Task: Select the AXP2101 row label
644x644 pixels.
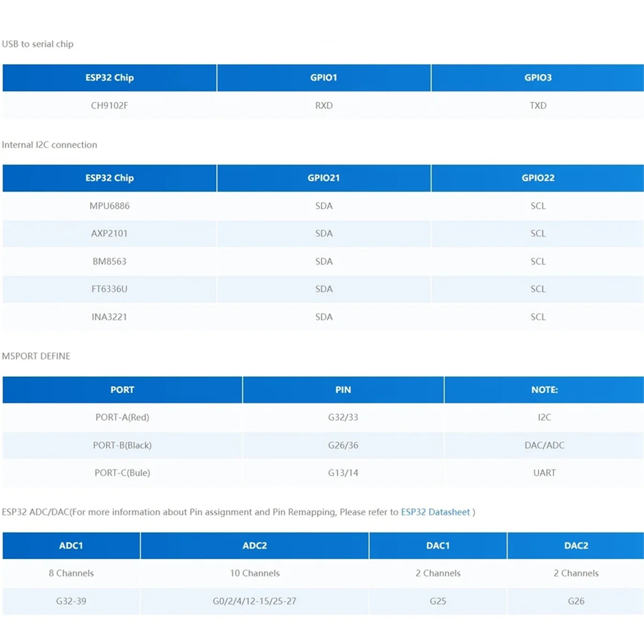Action: pyautogui.click(x=109, y=233)
